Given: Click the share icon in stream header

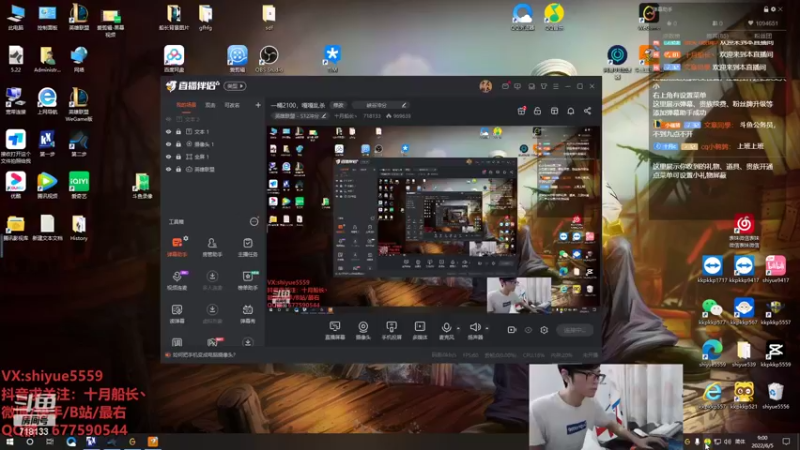Looking at the screenshot, I should click(587, 111).
